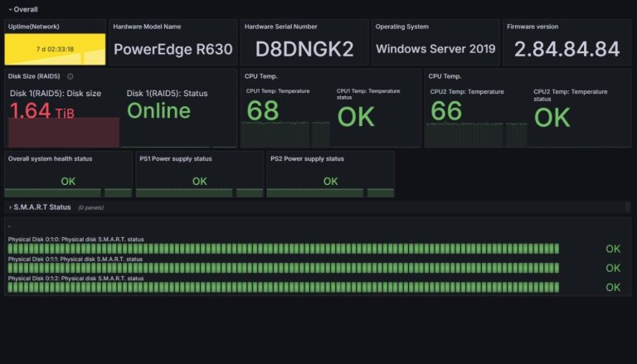
Task: Click the CPU2 temperature value 66
Action: pos(446,111)
